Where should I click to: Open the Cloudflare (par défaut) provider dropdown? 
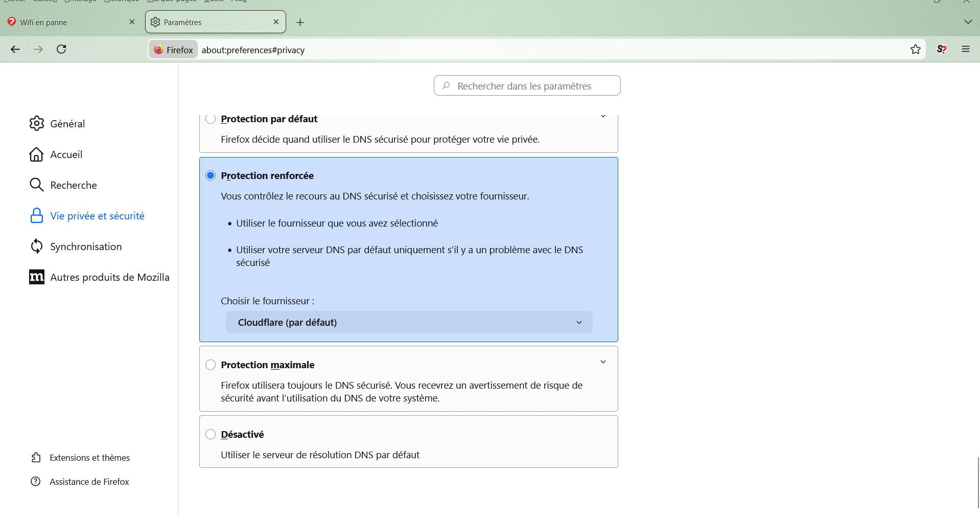pyautogui.click(x=409, y=323)
